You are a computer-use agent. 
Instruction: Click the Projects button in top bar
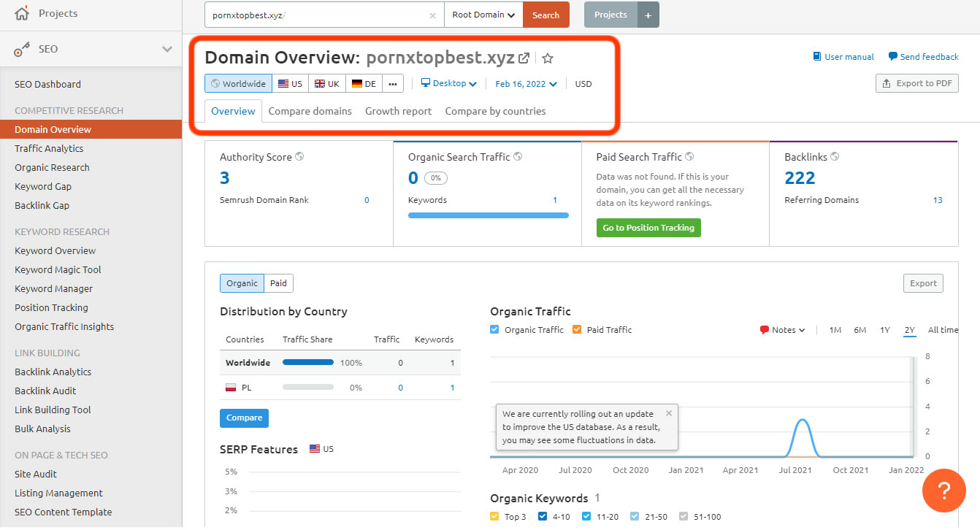tap(610, 15)
